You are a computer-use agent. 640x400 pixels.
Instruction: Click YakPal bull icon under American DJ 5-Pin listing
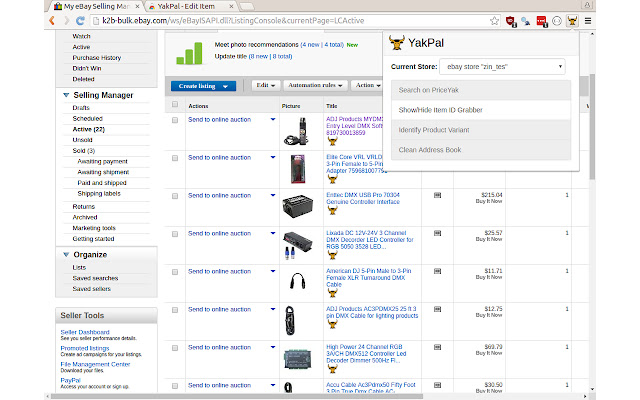coord(333,293)
